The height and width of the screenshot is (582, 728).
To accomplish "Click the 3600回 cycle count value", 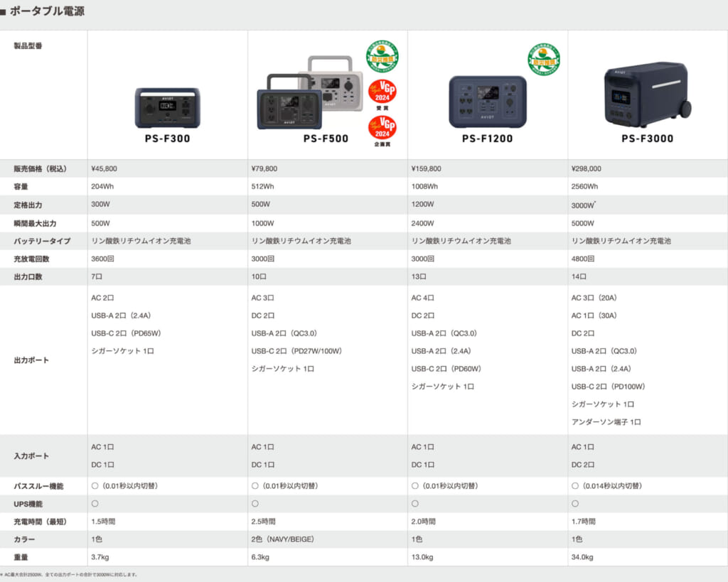I will point(102,259).
